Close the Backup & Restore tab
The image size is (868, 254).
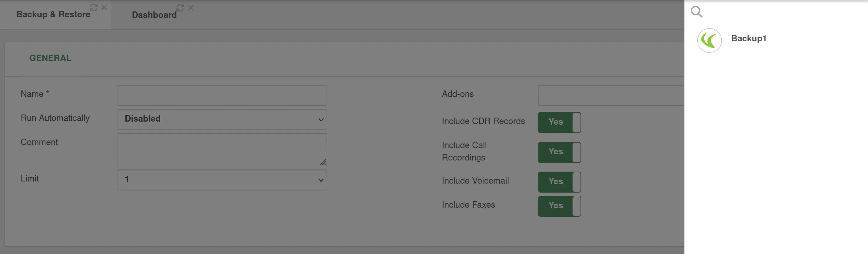tap(104, 7)
